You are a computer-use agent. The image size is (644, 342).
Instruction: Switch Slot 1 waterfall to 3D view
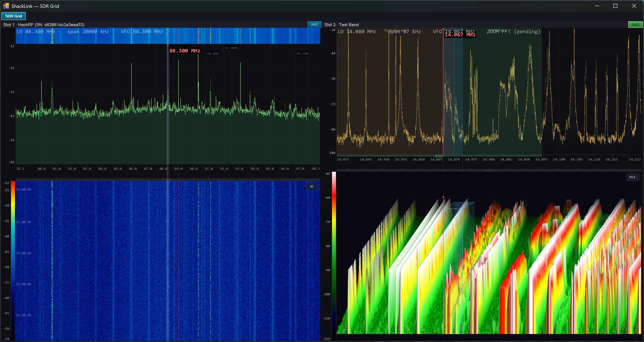312,186
